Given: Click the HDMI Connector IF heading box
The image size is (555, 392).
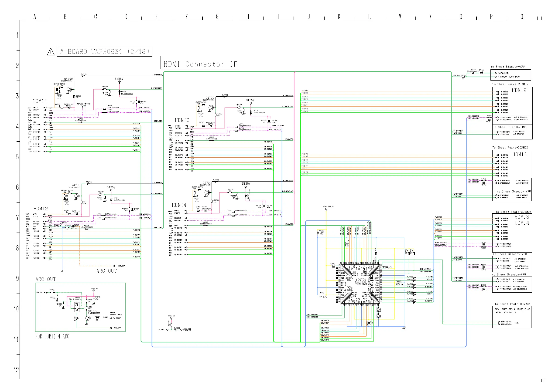Looking at the screenshot, I should (199, 63).
